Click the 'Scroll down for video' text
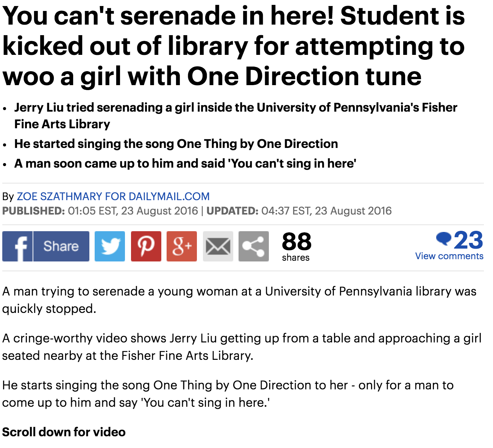 pyautogui.click(x=64, y=432)
